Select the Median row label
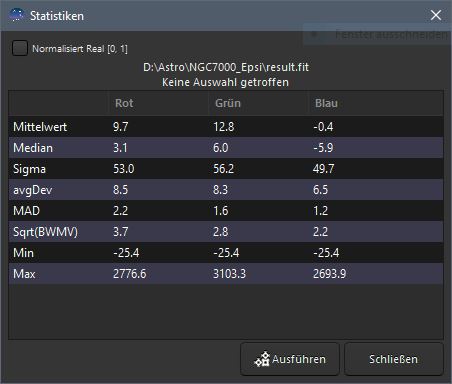The height and width of the screenshot is (384, 452). click(x=33, y=148)
